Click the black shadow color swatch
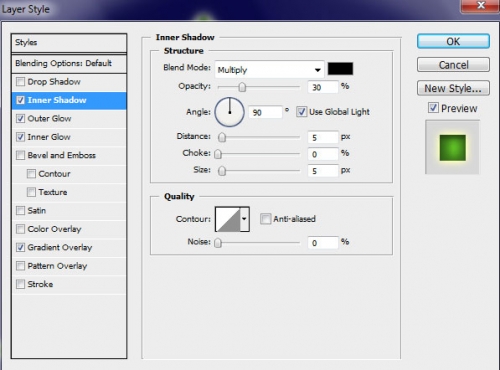This screenshot has width=500, height=370. [x=340, y=69]
